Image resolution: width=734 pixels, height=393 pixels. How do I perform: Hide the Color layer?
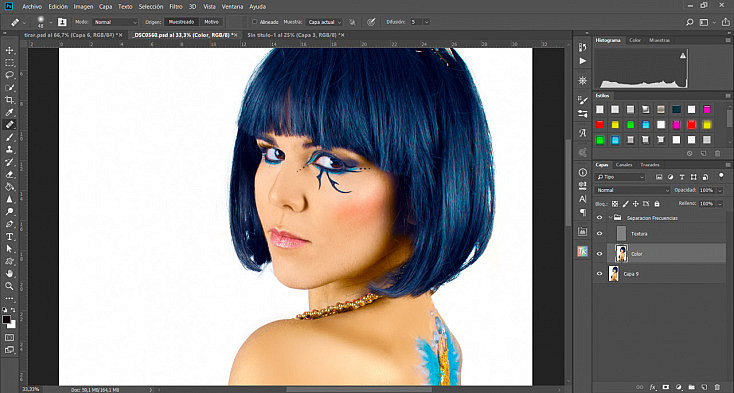(x=600, y=254)
